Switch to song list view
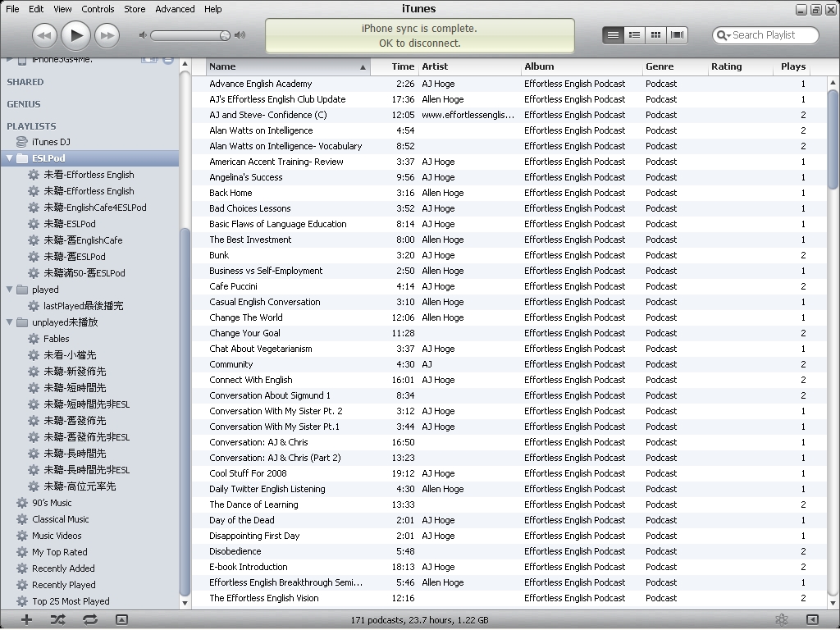 coord(613,34)
